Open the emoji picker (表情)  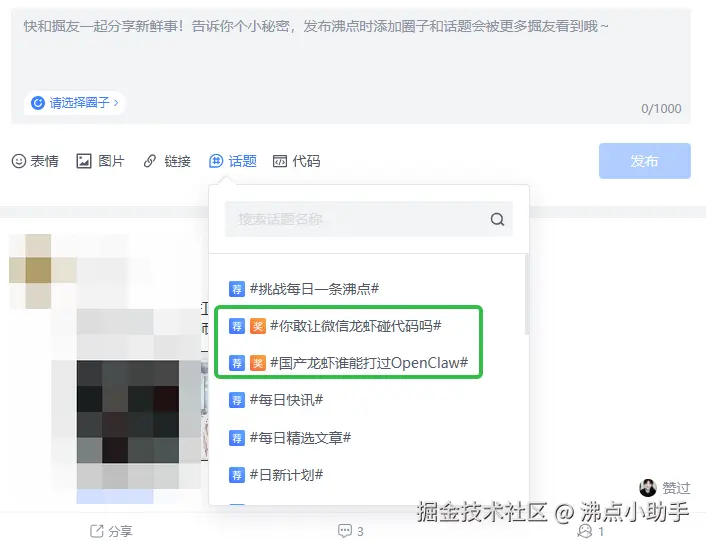point(35,161)
